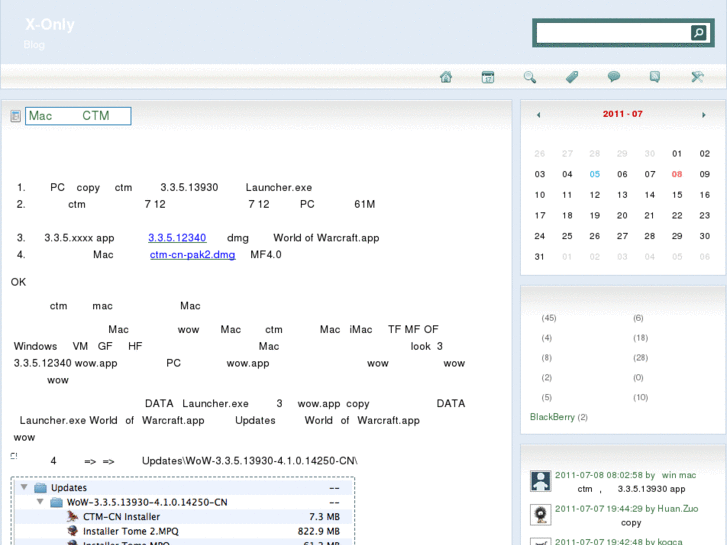
Task: Click the OK text in the post
Action: pos(18,282)
